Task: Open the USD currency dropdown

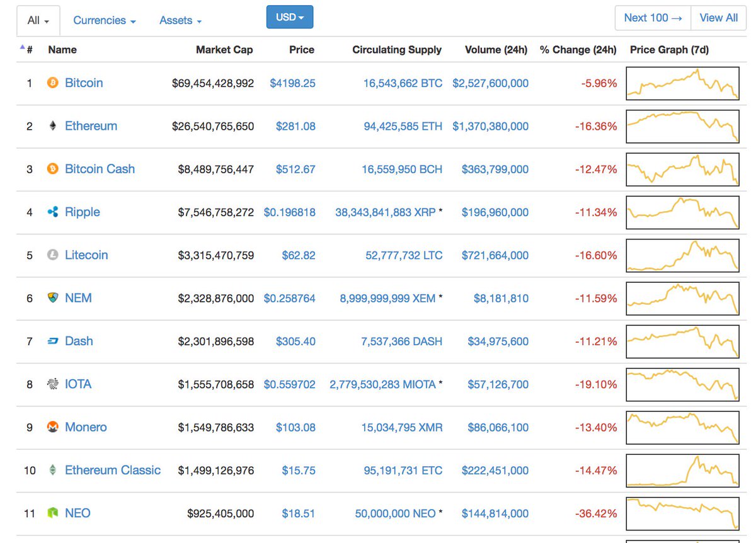Action: (290, 18)
